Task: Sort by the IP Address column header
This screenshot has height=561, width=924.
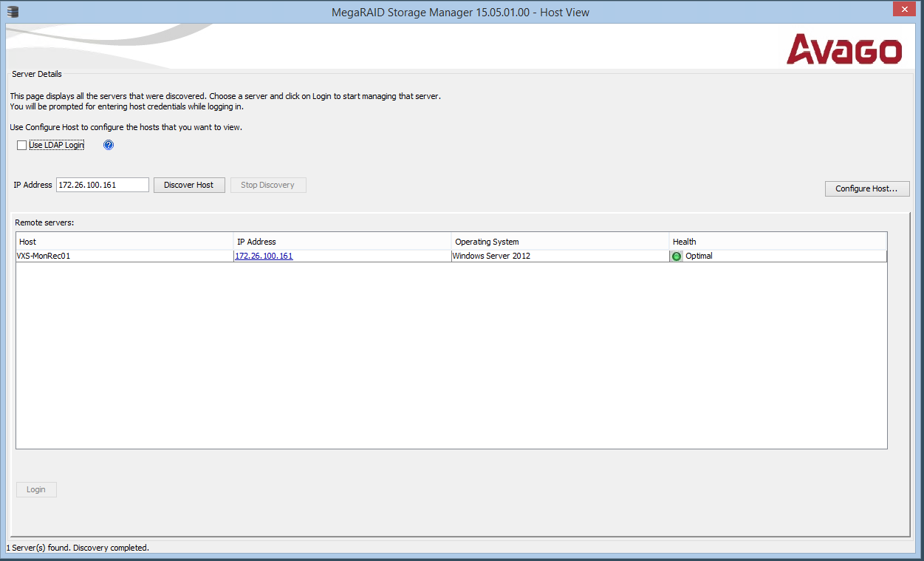Action: coord(342,242)
